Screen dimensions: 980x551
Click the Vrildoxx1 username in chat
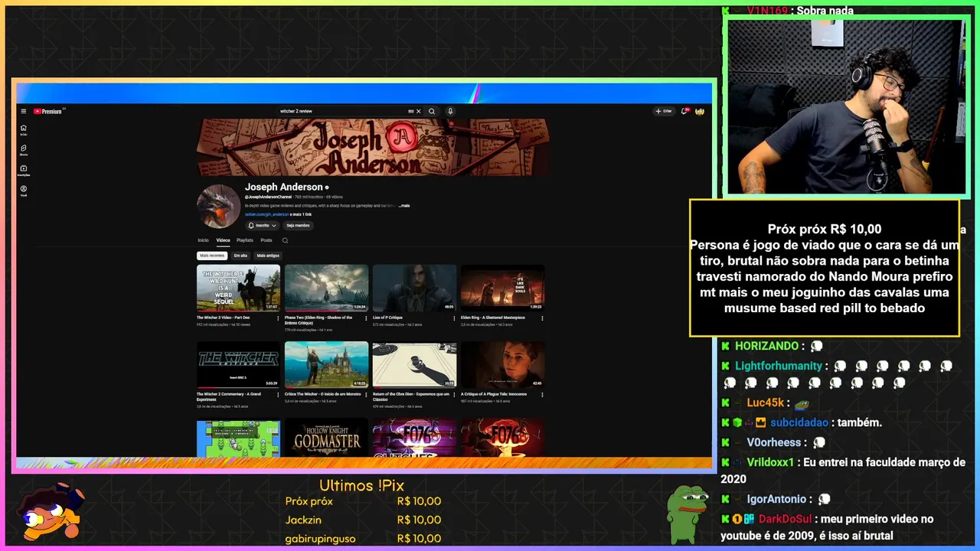coord(771,462)
